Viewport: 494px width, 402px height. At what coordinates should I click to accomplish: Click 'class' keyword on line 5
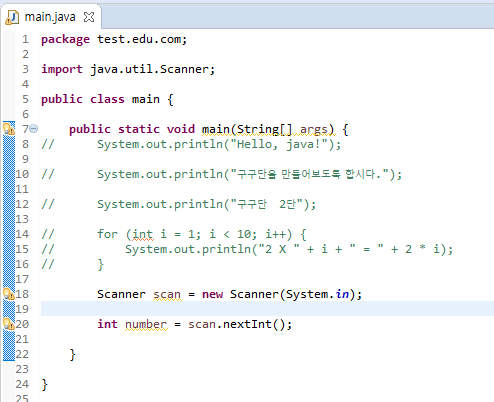pos(107,99)
